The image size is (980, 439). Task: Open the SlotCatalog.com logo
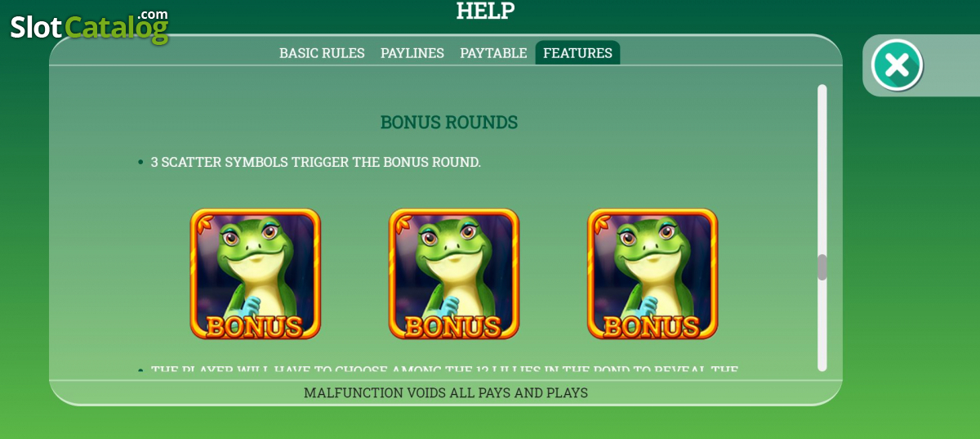pyautogui.click(x=89, y=26)
